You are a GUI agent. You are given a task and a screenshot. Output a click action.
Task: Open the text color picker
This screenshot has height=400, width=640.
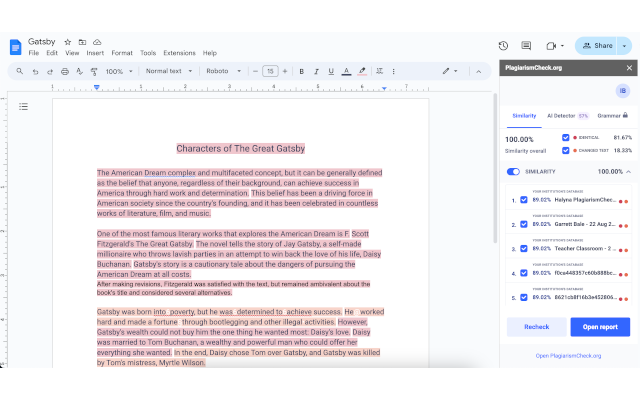[x=346, y=71]
